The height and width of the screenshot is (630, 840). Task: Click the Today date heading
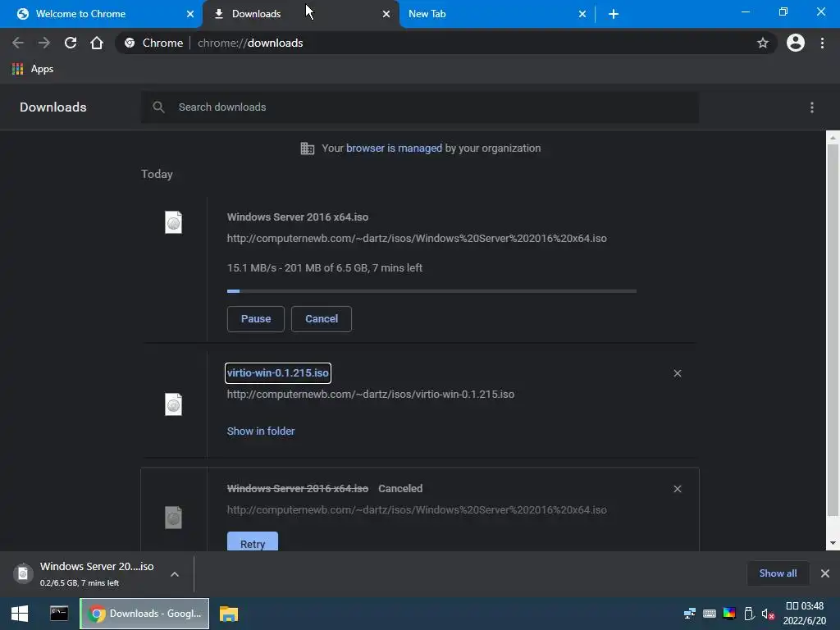tap(157, 174)
